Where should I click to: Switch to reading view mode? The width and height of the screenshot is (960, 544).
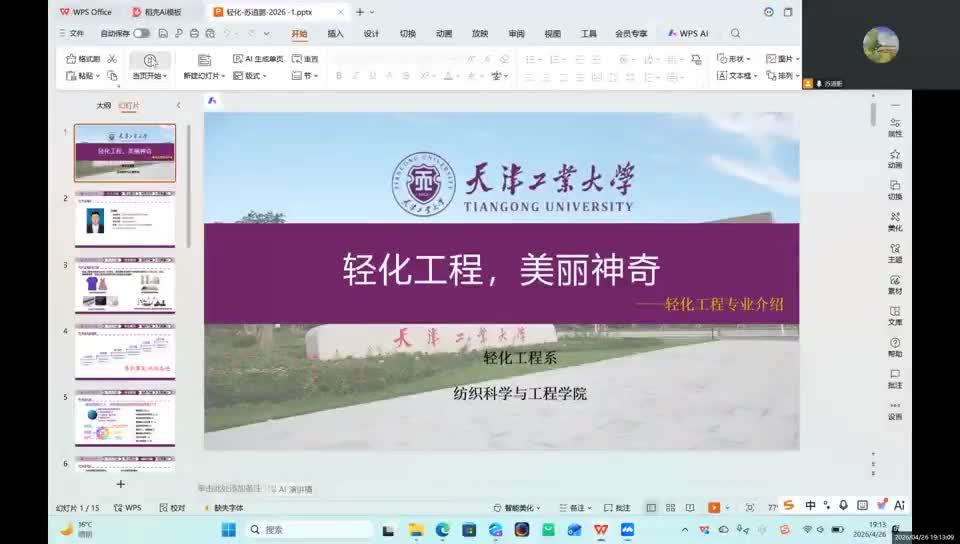pyautogui.click(x=690, y=507)
